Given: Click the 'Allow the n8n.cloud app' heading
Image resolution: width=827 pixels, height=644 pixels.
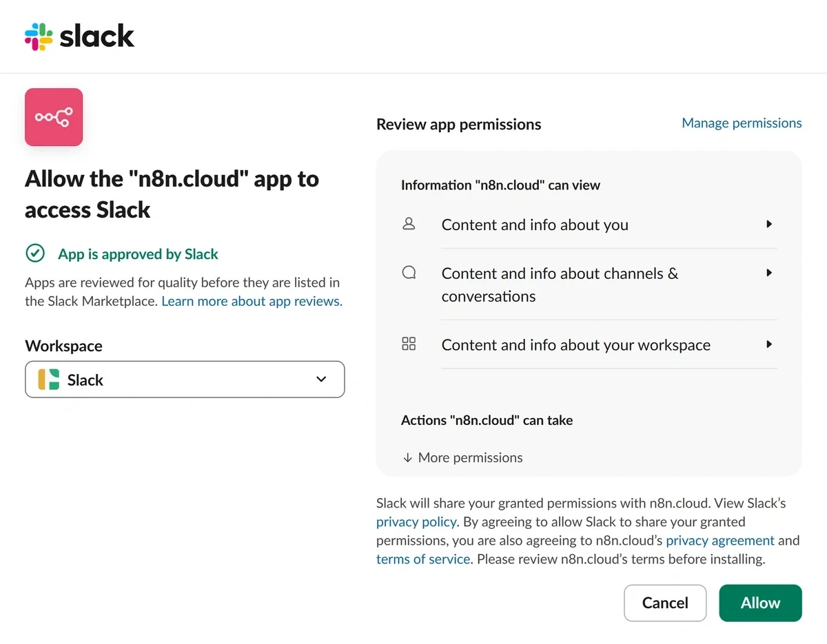Looking at the screenshot, I should (x=172, y=194).
